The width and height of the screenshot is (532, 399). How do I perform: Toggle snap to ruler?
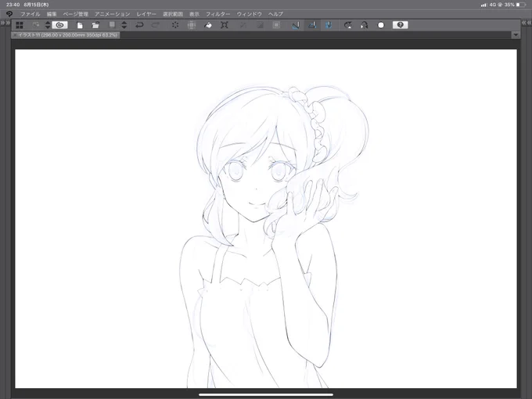tap(296, 25)
